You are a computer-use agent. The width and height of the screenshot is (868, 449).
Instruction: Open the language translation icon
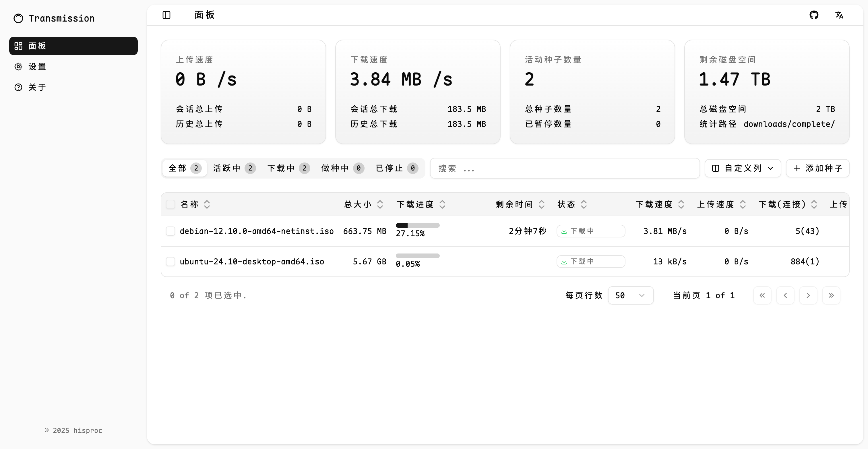click(839, 15)
